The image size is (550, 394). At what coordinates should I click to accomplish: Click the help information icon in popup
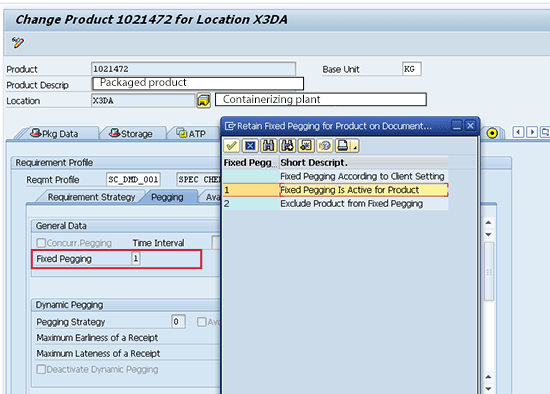pyautogui.click(x=325, y=146)
